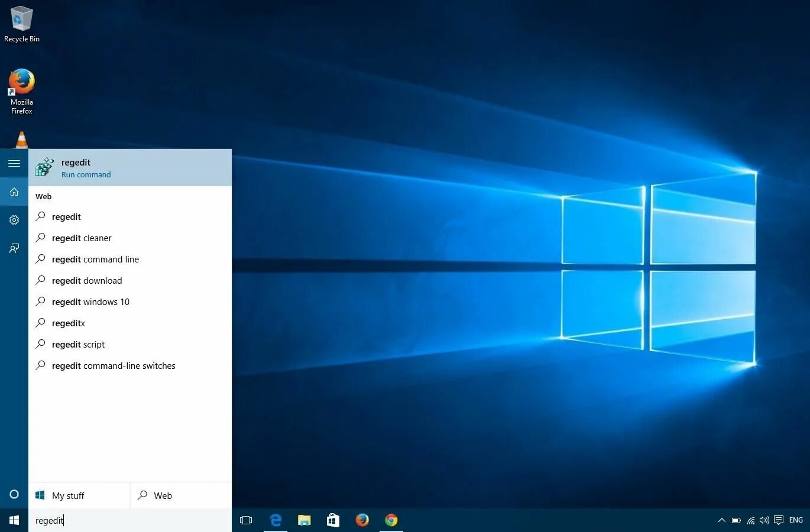
Task: Adjust volume via the speaker icon
Action: point(764,520)
